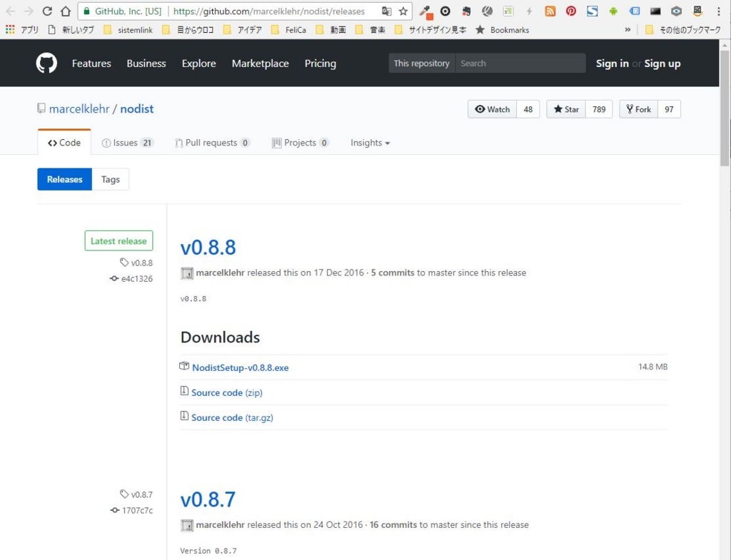The image size is (731, 560).
Task: Download Source code (tar.gz)
Action: (x=232, y=417)
